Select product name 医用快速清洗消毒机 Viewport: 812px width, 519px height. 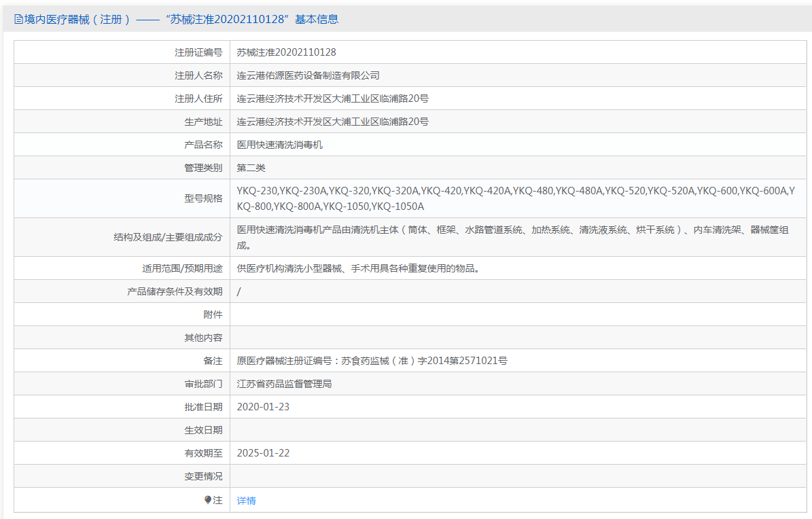point(280,145)
